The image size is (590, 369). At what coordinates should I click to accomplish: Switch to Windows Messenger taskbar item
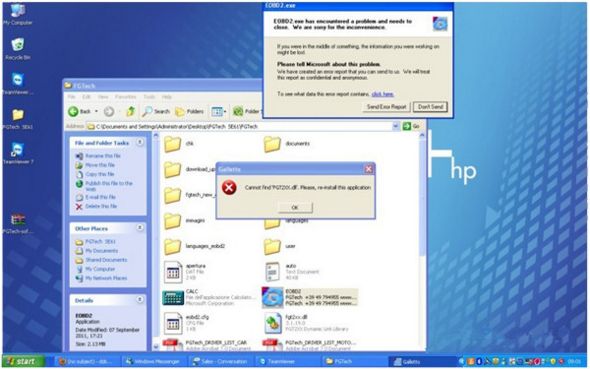click(x=154, y=361)
